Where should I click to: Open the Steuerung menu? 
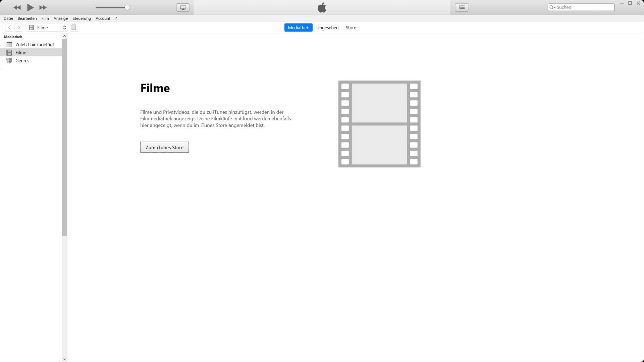click(x=82, y=18)
